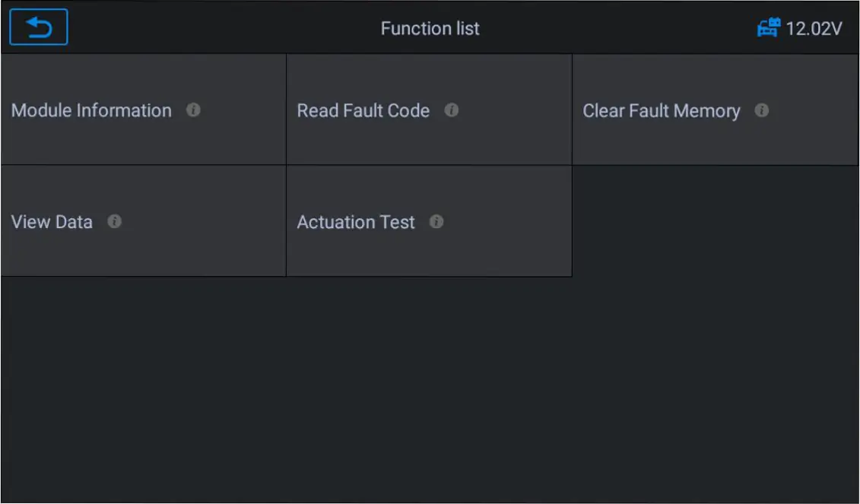
Task: Open the View Data function tile
Action: click(144, 221)
